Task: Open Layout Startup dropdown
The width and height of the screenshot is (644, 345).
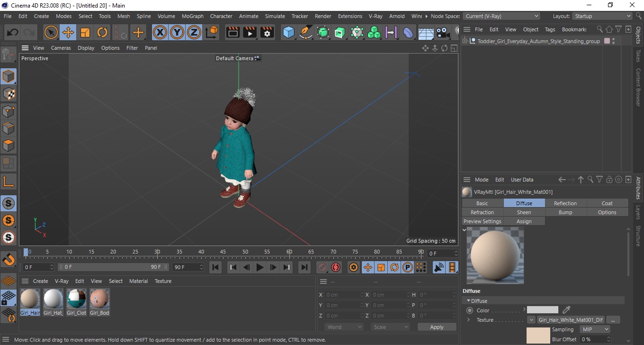Action: [602, 16]
